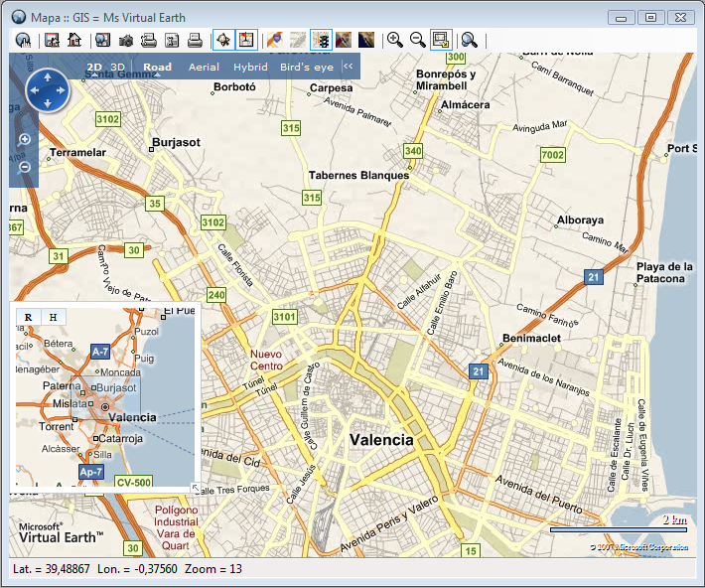Click the printer icon in the toolbar
This screenshot has height=588, width=705.
coord(196,40)
